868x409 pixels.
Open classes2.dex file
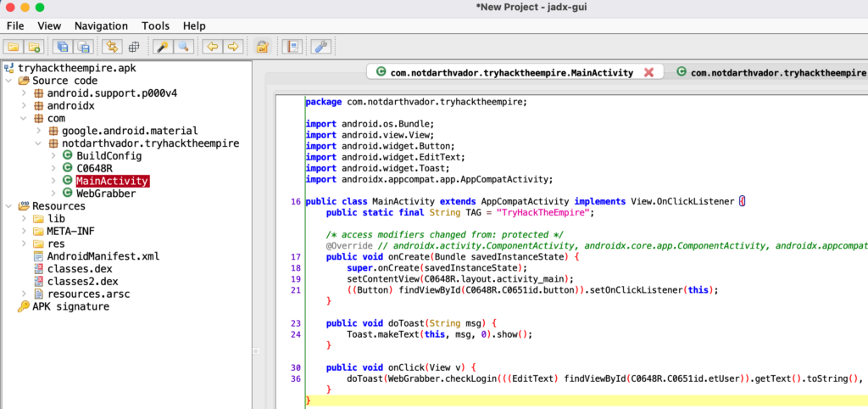coord(84,281)
